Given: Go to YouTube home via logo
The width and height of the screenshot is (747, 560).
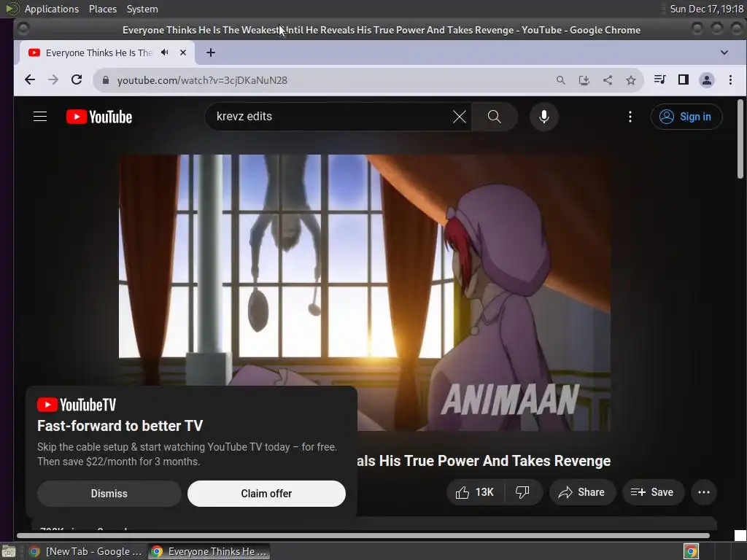Looking at the screenshot, I should tap(99, 117).
